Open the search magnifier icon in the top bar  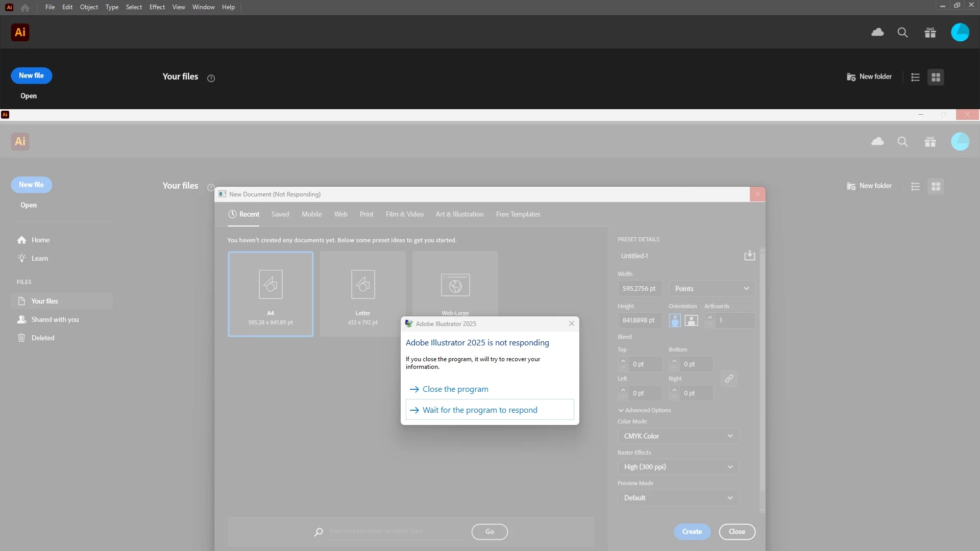[x=902, y=32]
